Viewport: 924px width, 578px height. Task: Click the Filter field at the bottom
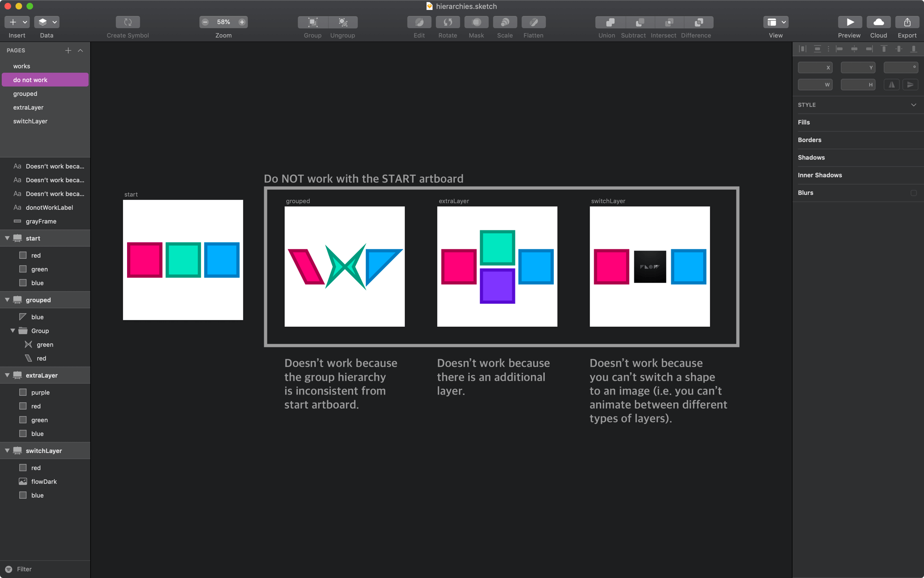coord(23,569)
